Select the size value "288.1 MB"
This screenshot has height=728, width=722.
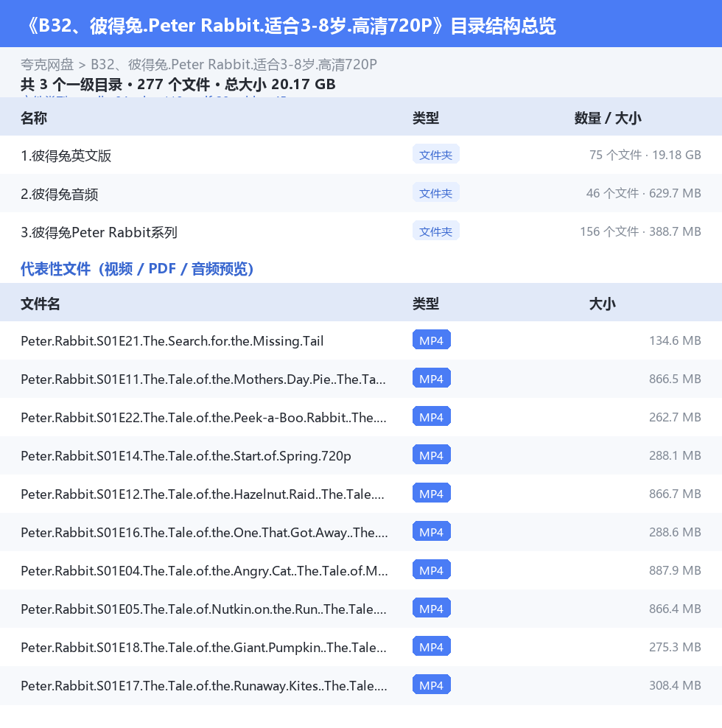point(675,455)
